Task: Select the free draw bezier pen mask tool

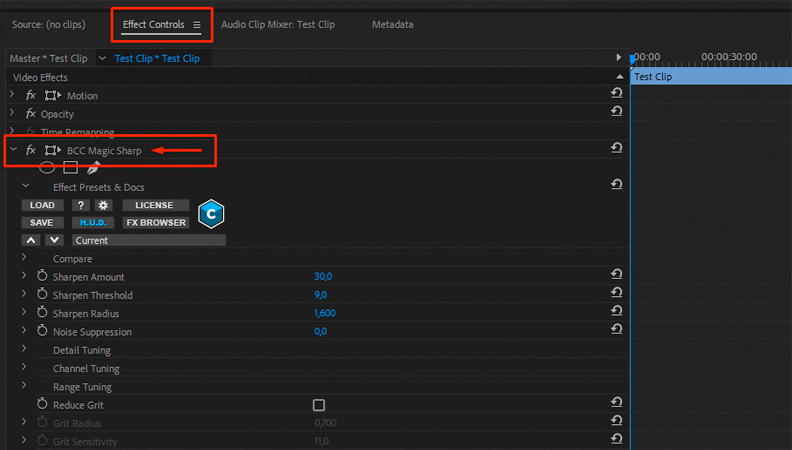Action: (93, 168)
